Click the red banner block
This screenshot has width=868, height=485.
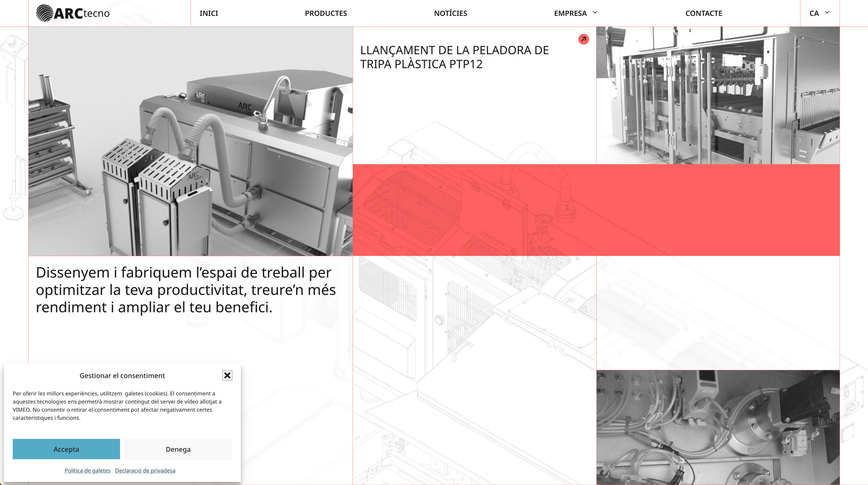[x=596, y=210]
